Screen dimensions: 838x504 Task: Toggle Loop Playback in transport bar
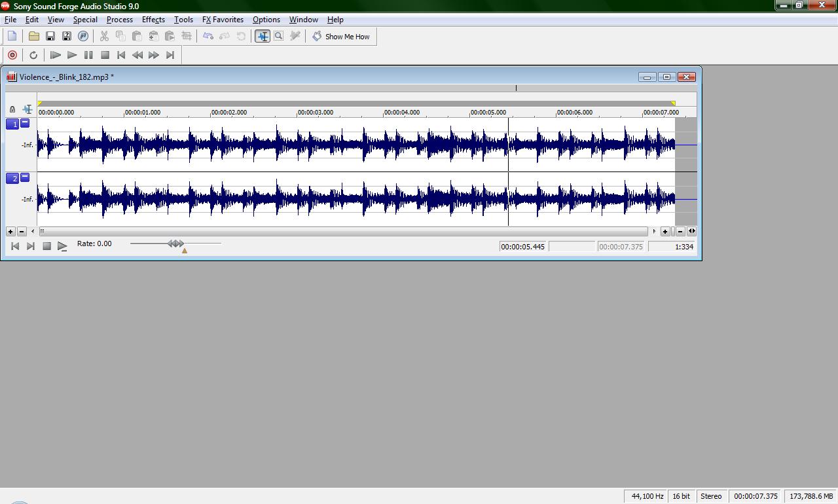click(33, 55)
